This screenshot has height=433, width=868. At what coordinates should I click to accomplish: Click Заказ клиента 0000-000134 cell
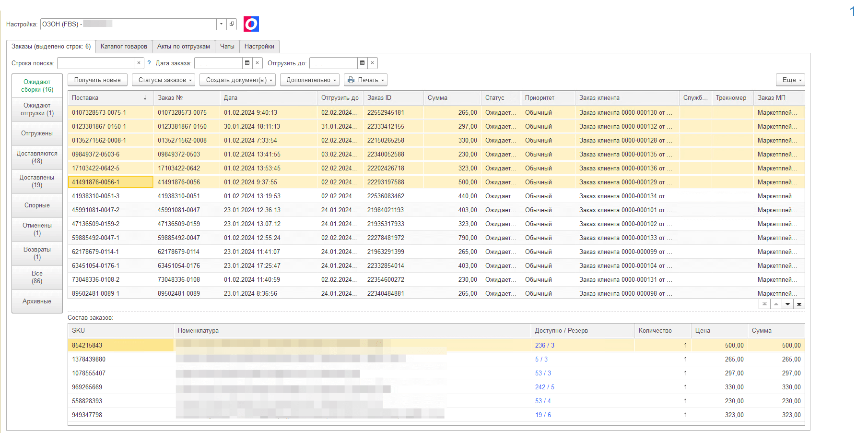(627, 196)
